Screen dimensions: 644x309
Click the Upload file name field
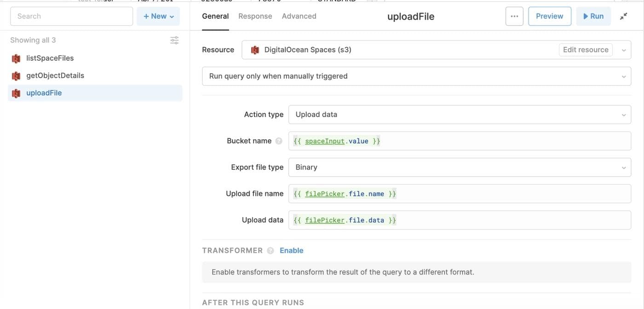pos(460,194)
